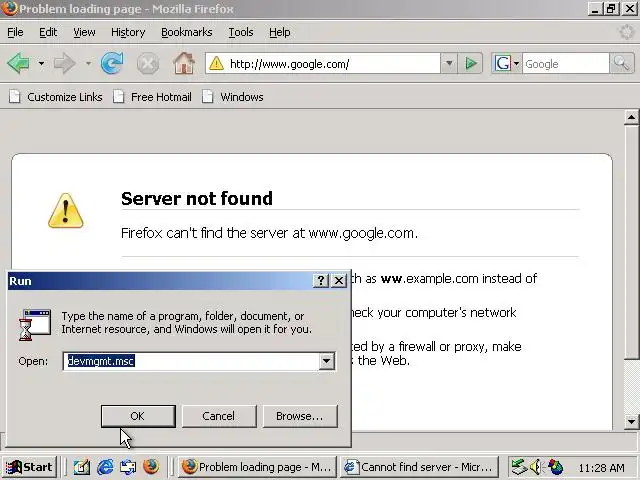This screenshot has width=640, height=480.
Task: Click the page scrollbar up arrow
Action: point(631,118)
